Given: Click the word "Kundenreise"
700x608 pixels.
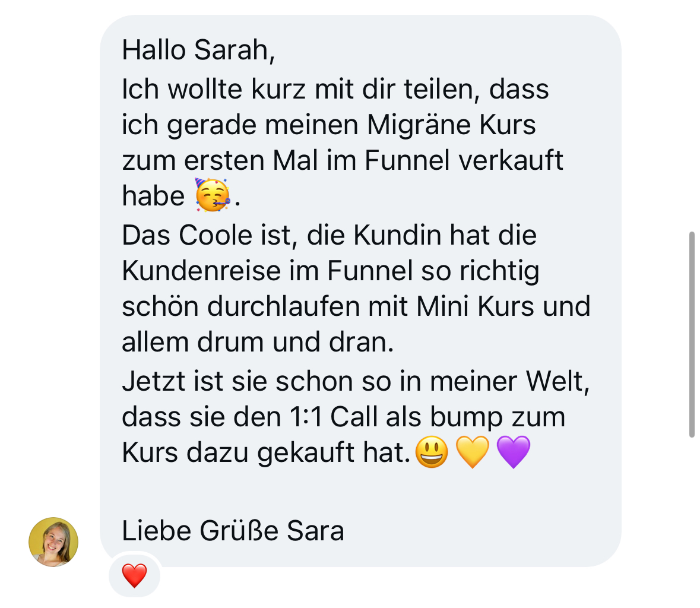Looking at the screenshot, I should click(201, 271).
